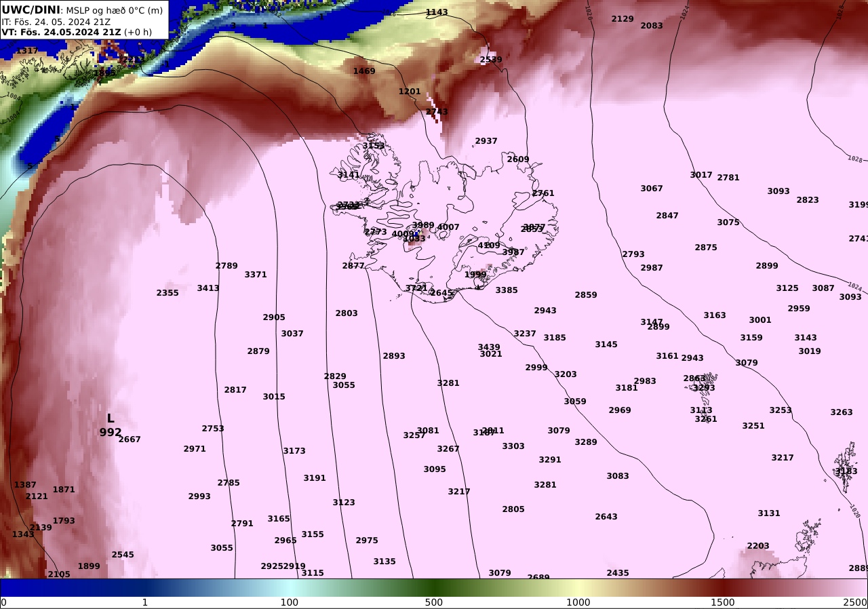868x609 pixels.
Task: Click the height value 2959
Action: click(x=799, y=309)
